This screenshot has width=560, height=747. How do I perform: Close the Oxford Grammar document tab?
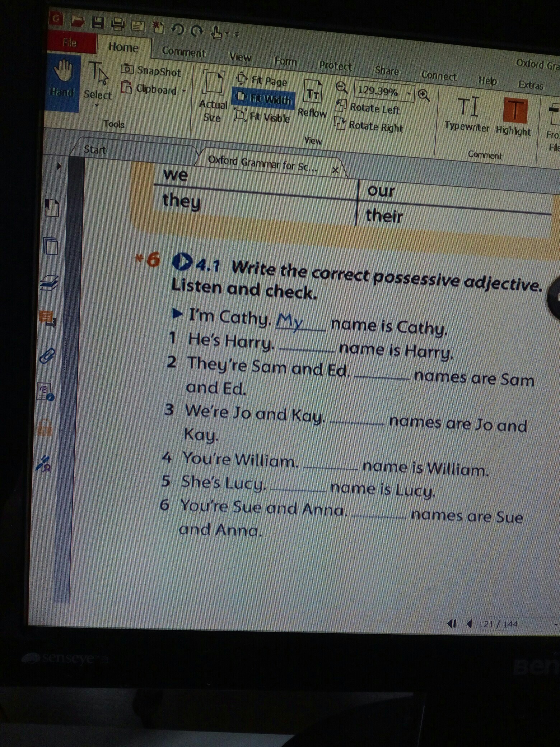pyautogui.click(x=335, y=170)
